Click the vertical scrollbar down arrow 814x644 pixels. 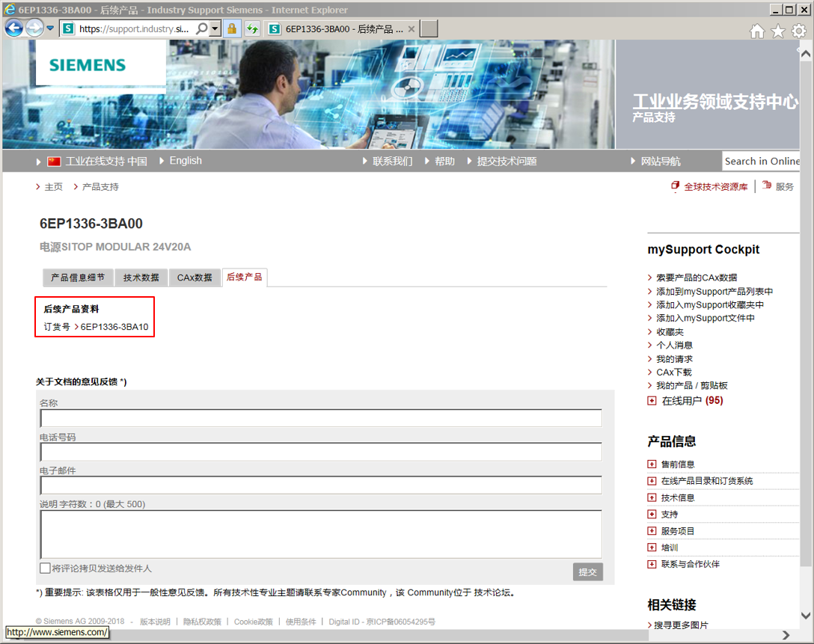click(806, 616)
